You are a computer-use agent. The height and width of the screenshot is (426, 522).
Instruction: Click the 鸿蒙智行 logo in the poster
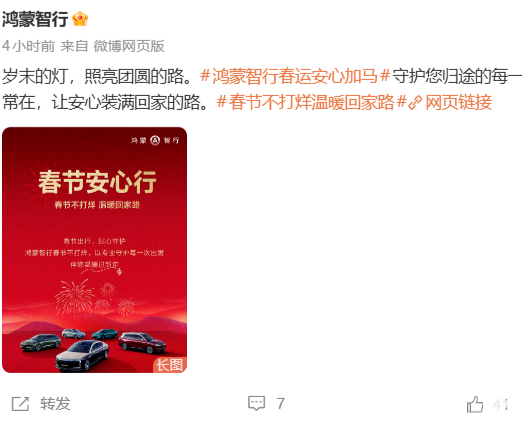[155, 140]
